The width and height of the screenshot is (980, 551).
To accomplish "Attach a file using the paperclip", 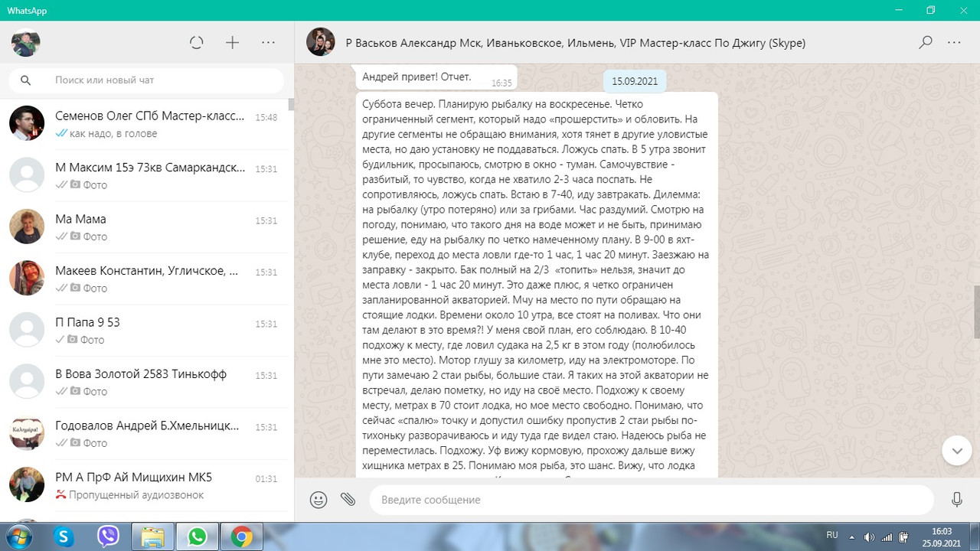I will point(348,499).
